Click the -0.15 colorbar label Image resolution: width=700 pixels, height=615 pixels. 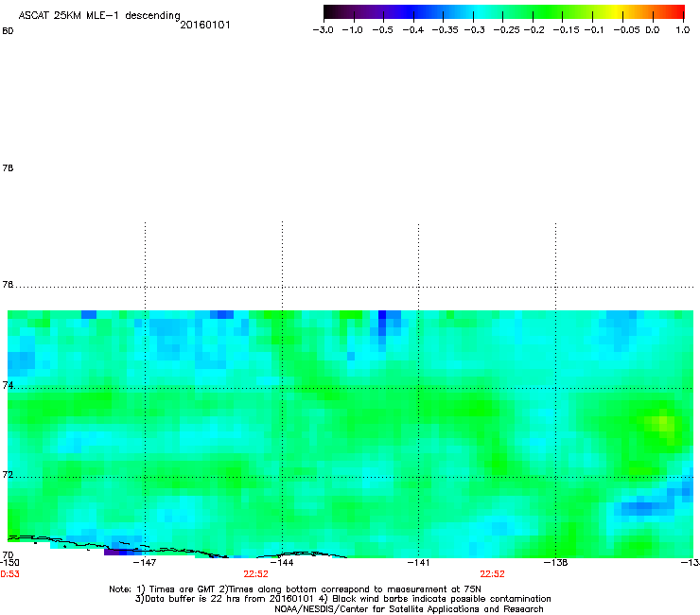point(566,30)
